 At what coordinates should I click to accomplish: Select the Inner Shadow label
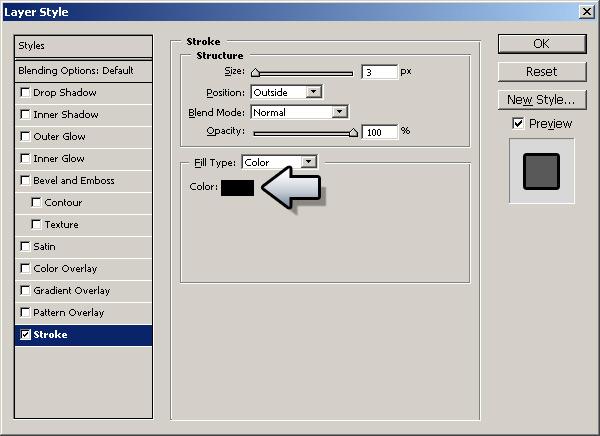66,114
